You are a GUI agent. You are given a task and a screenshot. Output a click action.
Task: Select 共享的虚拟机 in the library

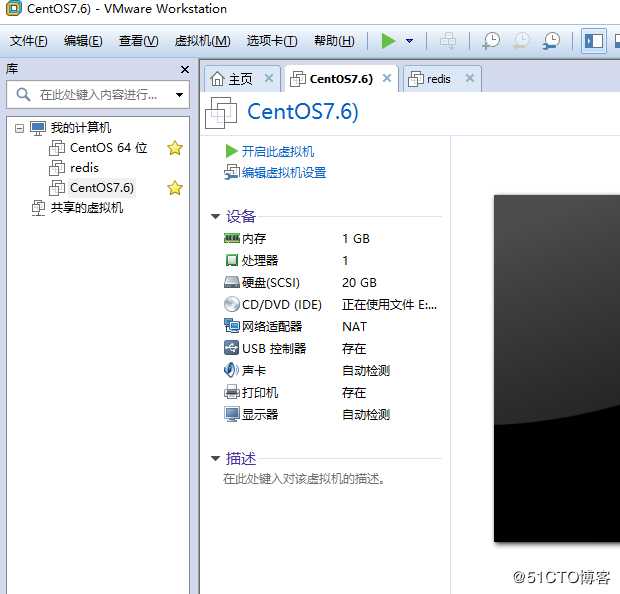[87, 208]
